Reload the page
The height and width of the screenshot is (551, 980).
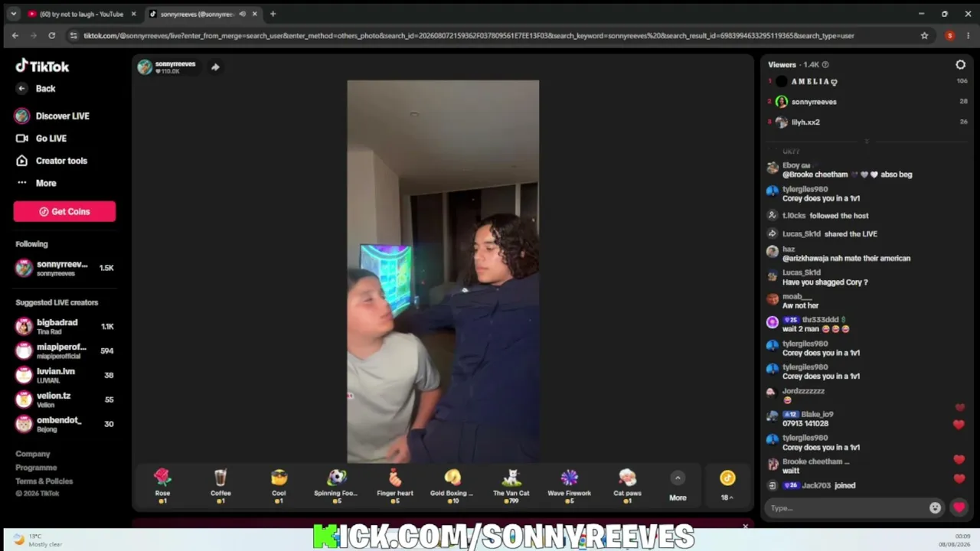coord(51,35)
